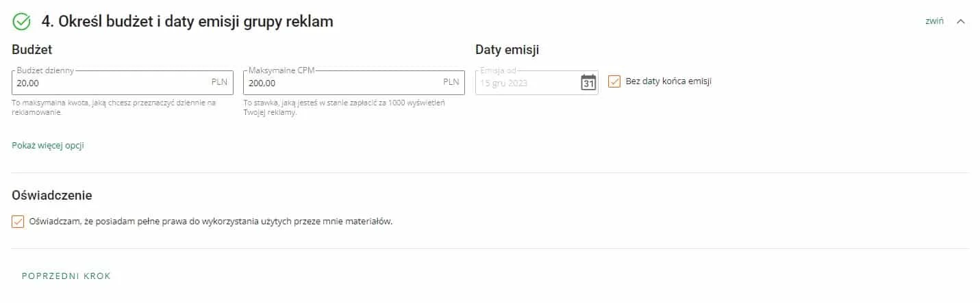Click the 'Daty emisji' section heading
The width and height of the screenshot is (980, 303).
(x=507, y=49)
